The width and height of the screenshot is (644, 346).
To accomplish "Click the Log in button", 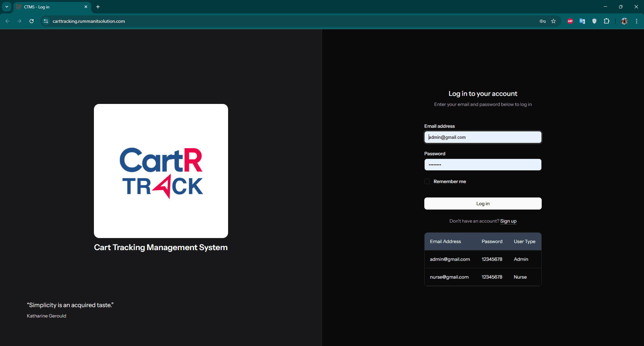I will (x=483, y=204).
